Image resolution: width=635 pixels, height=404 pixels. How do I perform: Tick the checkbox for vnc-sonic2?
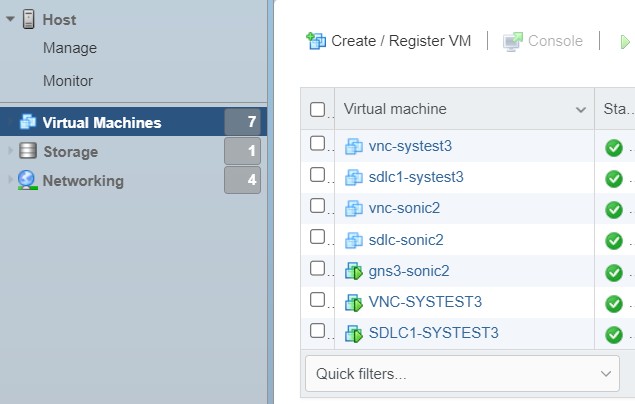(x=317, y=208)
